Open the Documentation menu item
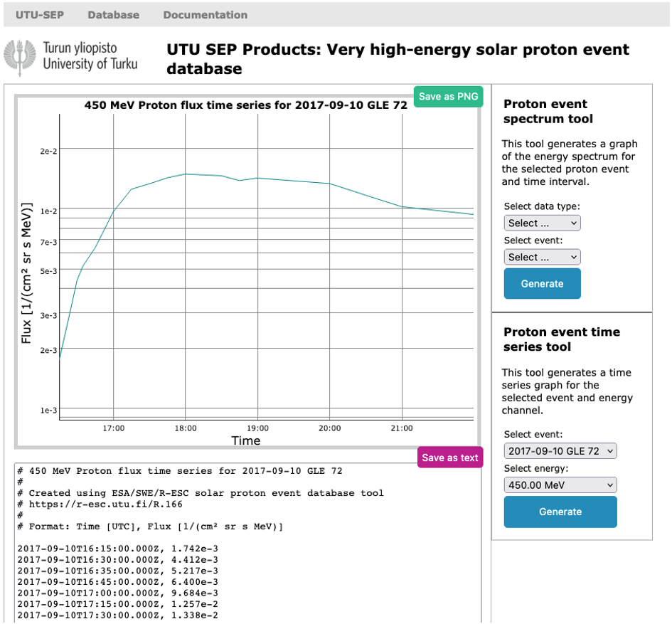The height and width of the screenshot is (624, 672). [205, 15]
